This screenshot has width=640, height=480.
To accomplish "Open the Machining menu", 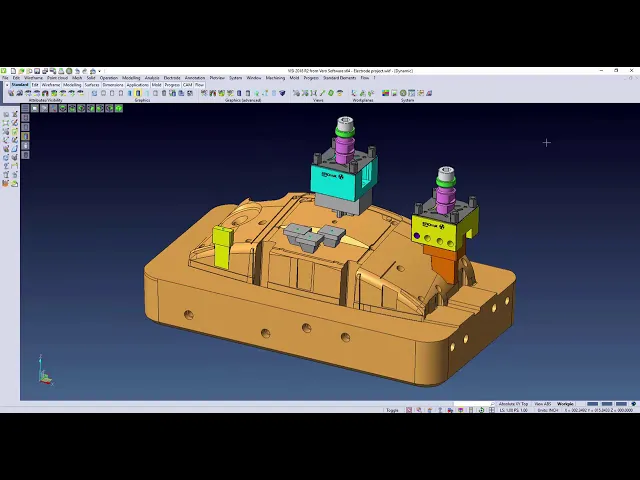I will pyautogui.click(x=275, y=78).
